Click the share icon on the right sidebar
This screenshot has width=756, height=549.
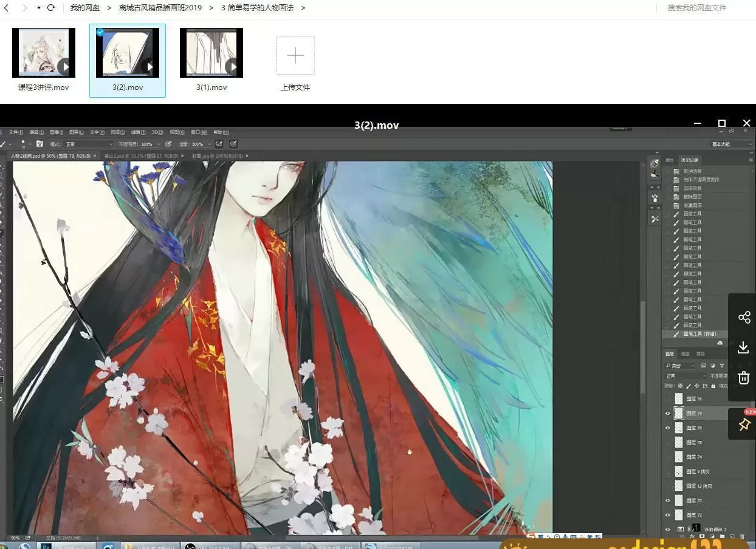[x=744, y=316]
